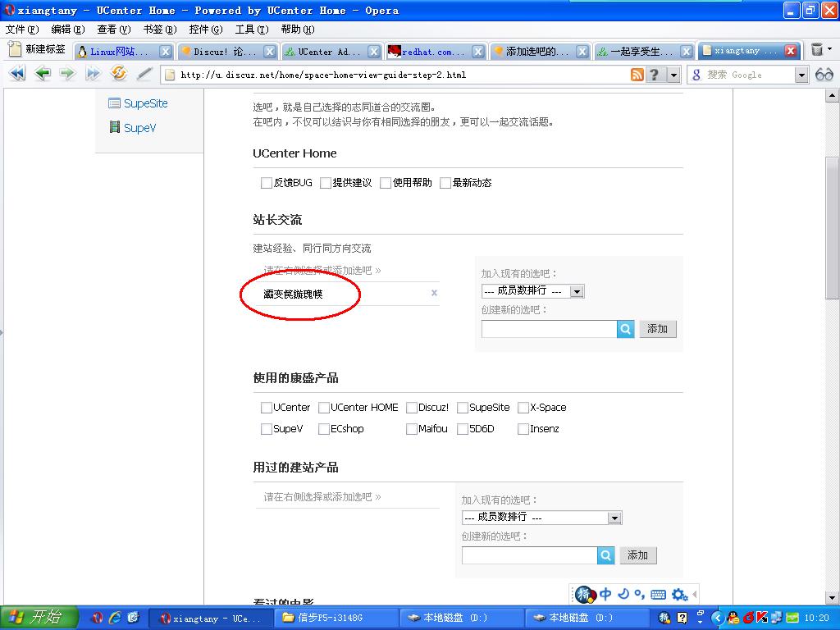The height and width of the screenshot is (630, 840).
Task: Check the UCenter HOME checkbox
Action: [x=323, y=408]
